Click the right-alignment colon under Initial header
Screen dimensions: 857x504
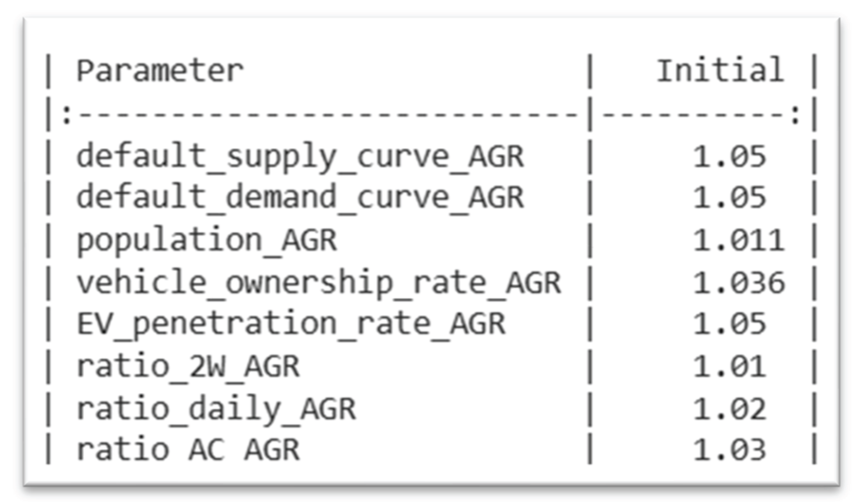[795, 116]
